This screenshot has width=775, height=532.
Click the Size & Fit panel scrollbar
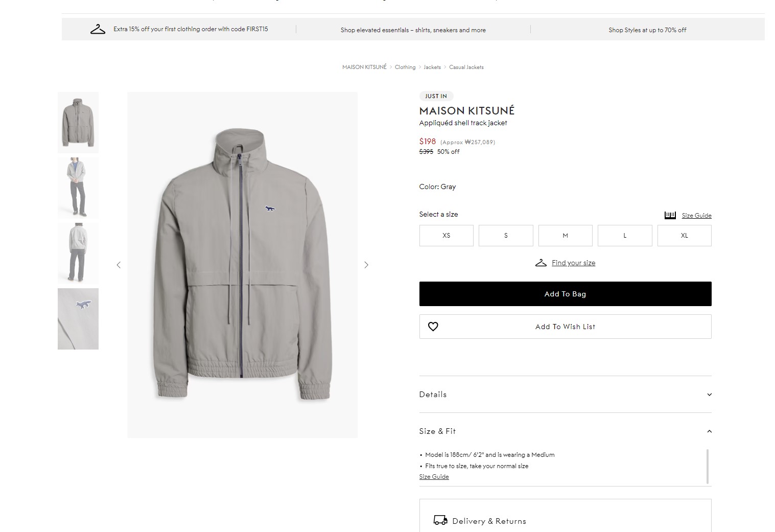pos(707,466)
